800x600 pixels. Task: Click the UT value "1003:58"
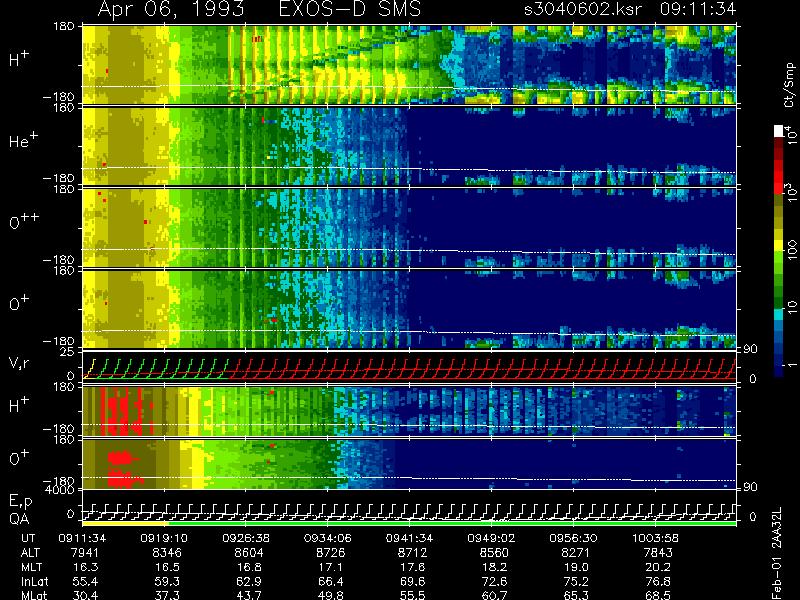pyautogui.click(x=655, y=538)
